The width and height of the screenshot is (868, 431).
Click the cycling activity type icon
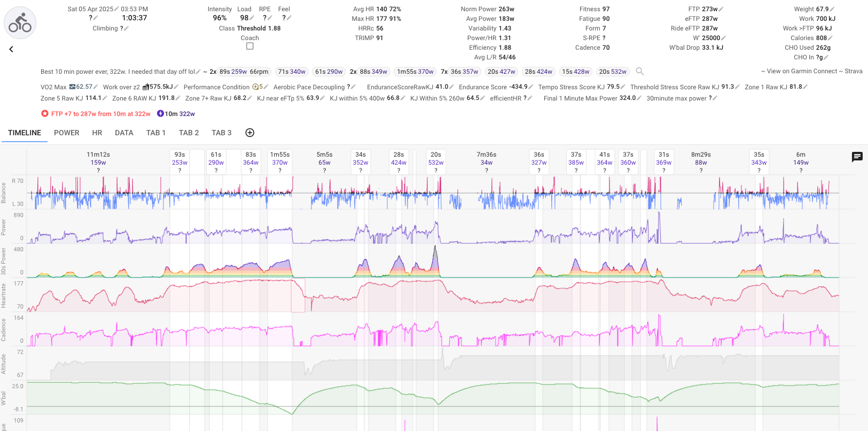(20, 23)
